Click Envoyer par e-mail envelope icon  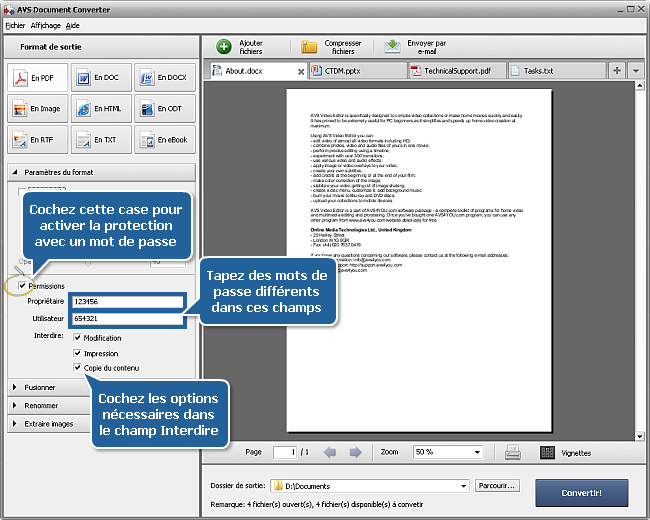[x=392, y=47]
